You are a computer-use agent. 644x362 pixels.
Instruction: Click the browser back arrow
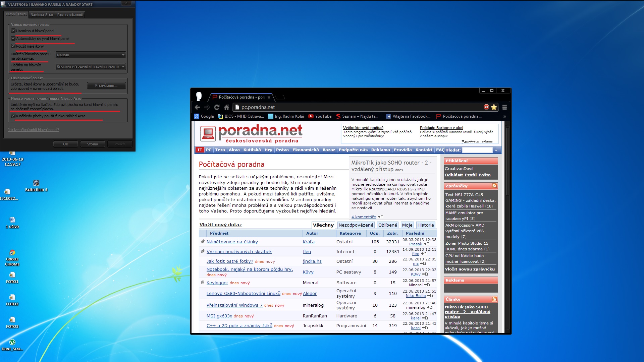[197, 107]
